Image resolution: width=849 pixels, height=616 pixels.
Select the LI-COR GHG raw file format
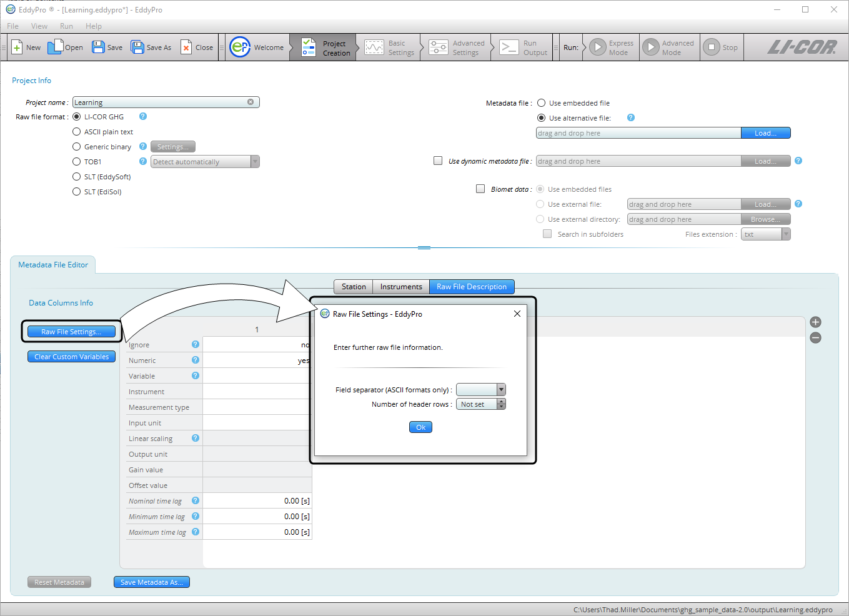point(77,117)
